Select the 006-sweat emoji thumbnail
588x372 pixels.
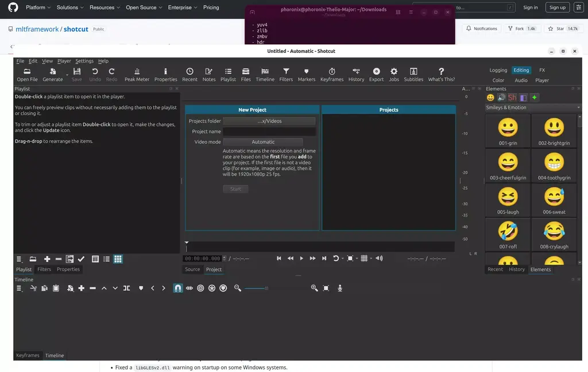[x=554, y=201]
